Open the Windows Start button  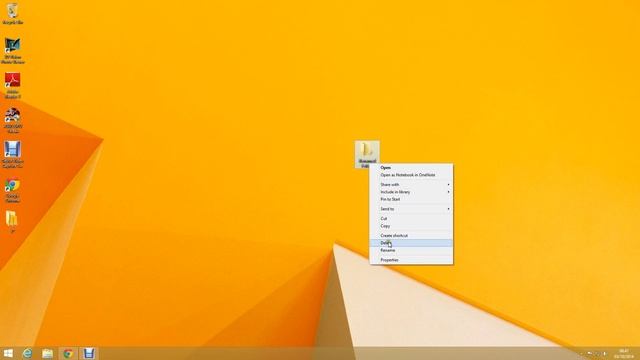[8, 353]
